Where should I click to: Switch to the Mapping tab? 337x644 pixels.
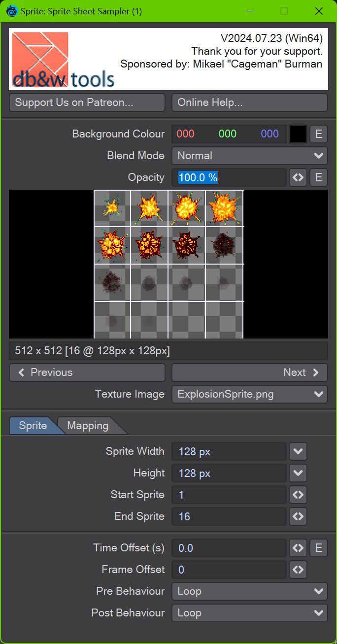[x=88, y=426]
